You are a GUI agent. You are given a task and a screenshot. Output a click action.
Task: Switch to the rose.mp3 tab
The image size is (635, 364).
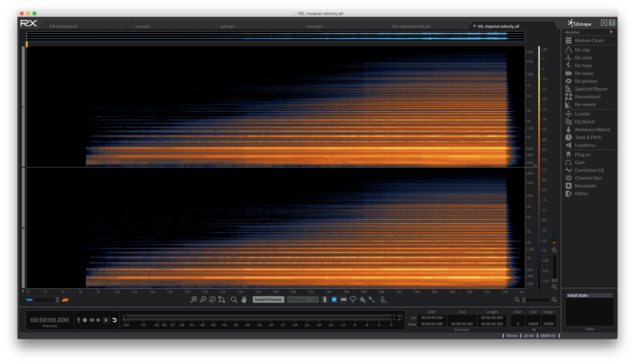pyautogui.click(x=314, y=26)
